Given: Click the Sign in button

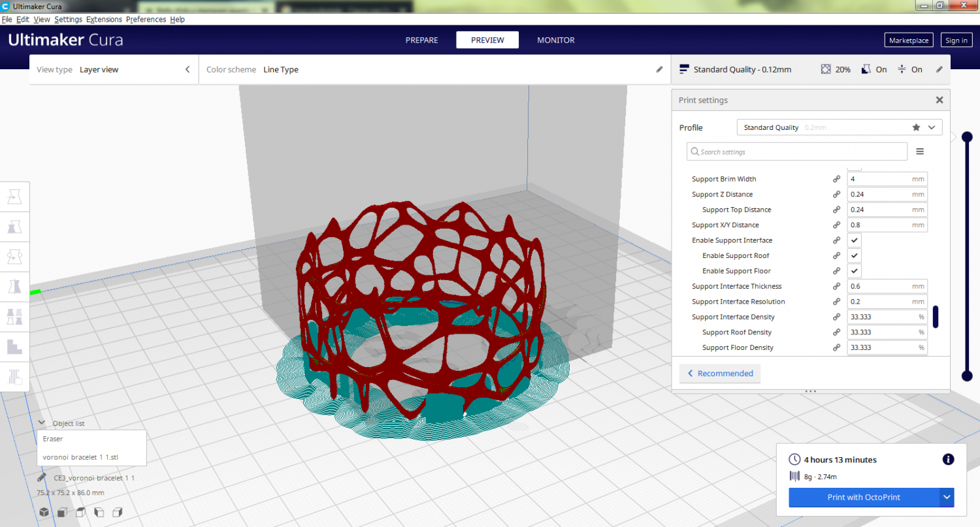Looking at the screenshot, I should [x=956, y=40].
